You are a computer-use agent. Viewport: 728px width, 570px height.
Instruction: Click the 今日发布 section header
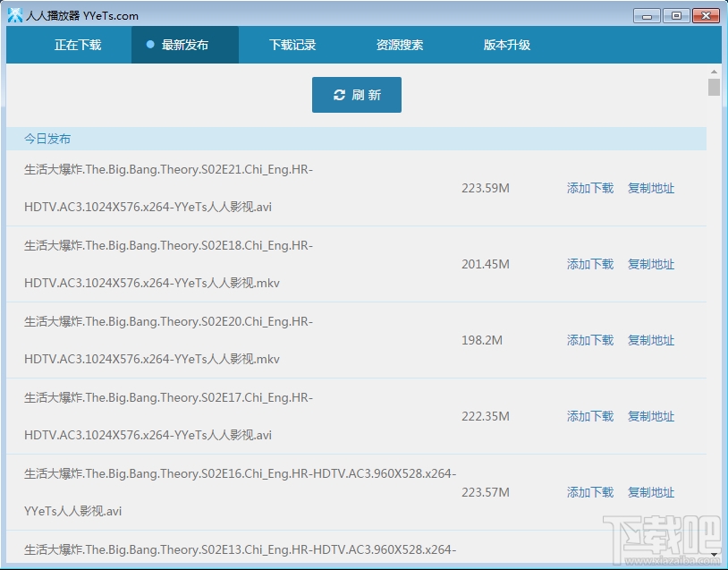[356, 139]
